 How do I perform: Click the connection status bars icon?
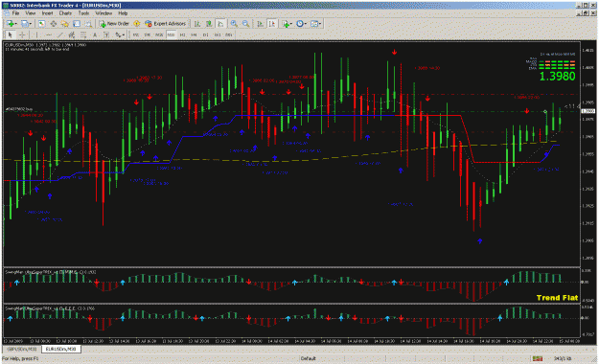point(538,358)
